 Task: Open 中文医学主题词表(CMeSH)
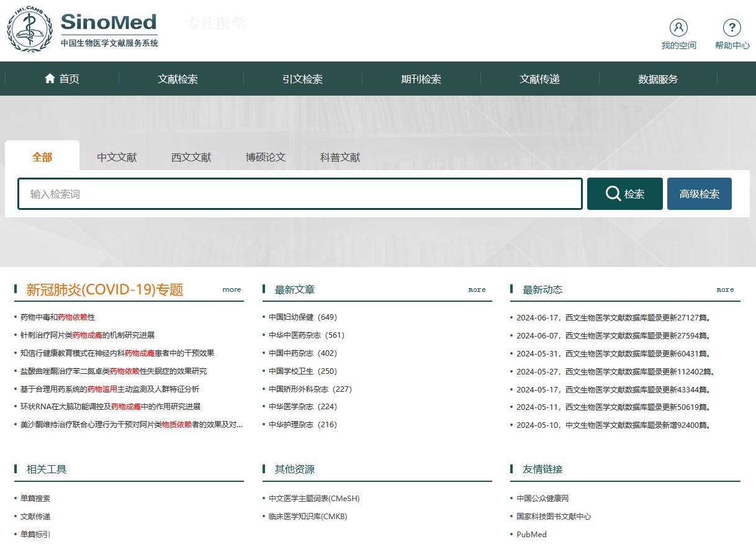click(314, 498)
